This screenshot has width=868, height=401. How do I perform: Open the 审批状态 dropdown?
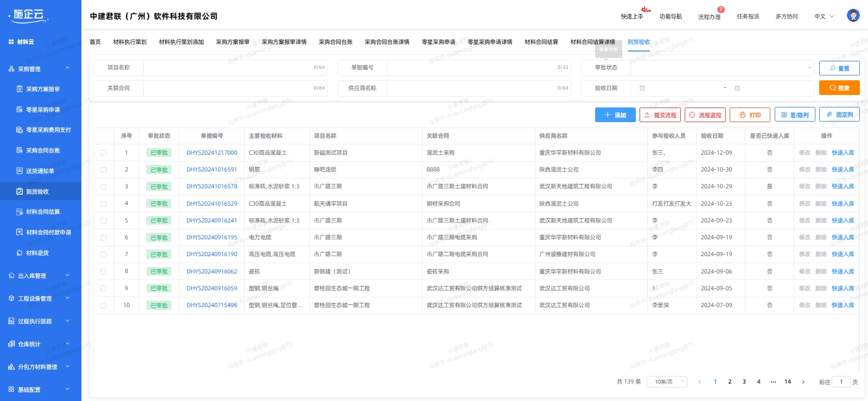723,67
